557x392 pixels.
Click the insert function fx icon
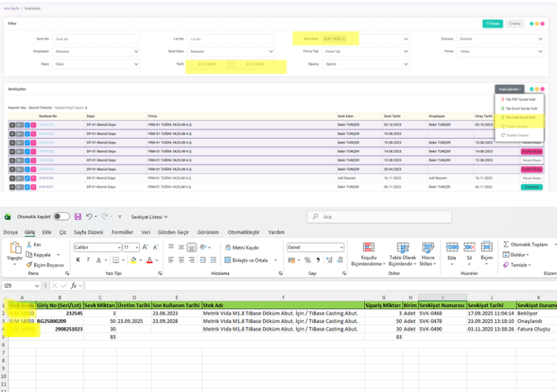click(73, 285)
